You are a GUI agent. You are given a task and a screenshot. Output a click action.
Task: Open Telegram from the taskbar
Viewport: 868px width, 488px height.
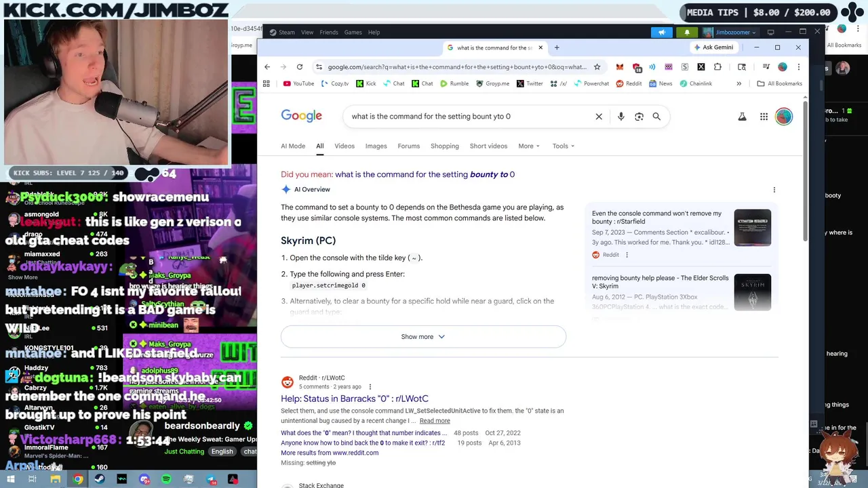[211, 479]
